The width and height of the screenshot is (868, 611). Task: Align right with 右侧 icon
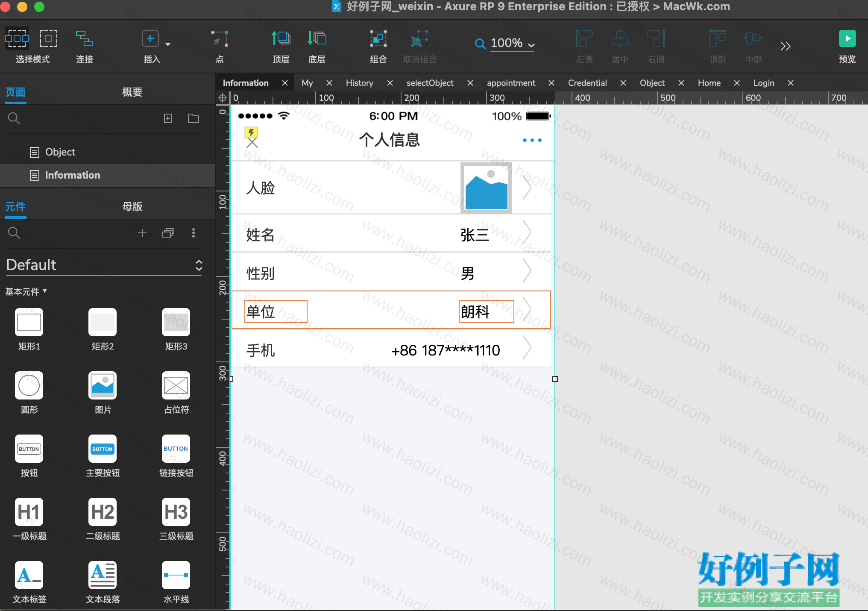point(656,38)
